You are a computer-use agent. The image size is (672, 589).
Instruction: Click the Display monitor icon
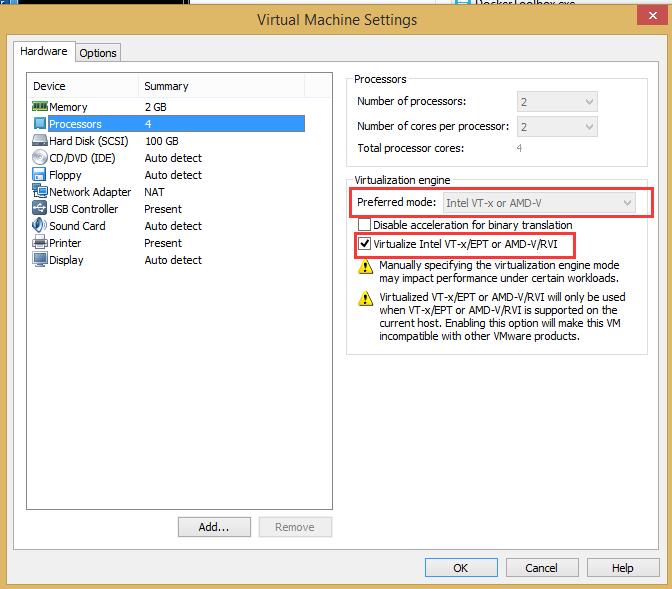40,259
